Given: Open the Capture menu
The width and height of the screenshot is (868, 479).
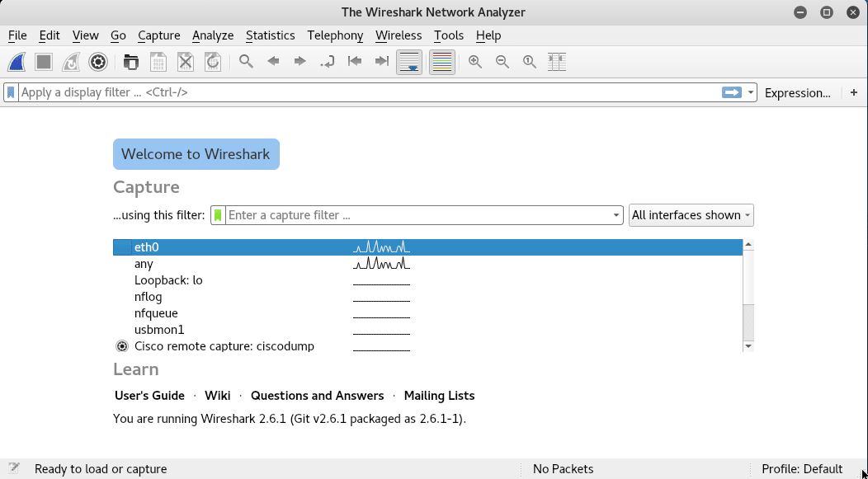Looking at the screenshot, I should (x=159, y=35).
